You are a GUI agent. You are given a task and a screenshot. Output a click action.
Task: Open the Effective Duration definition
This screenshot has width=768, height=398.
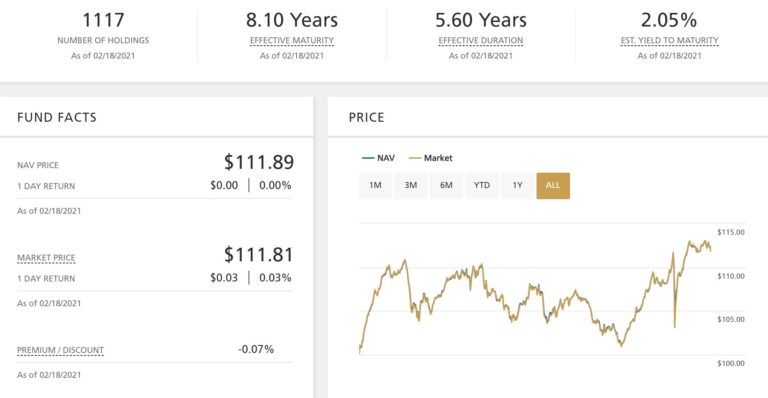tap(481, 41)
